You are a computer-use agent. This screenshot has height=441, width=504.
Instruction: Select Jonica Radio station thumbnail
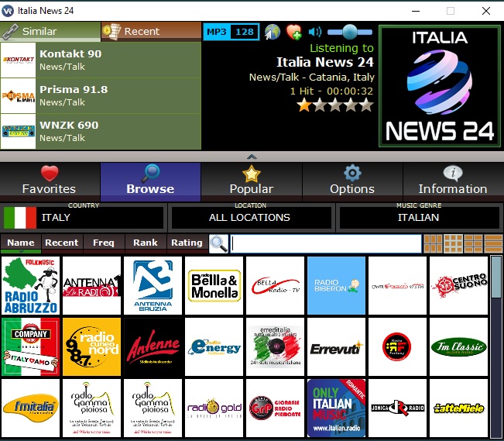[x=398, y=408]
